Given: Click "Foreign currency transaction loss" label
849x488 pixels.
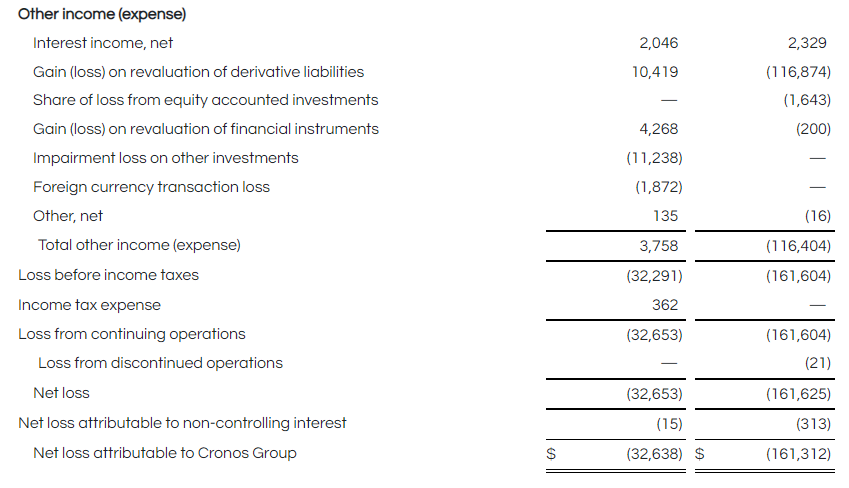Looking at the screenshot, I should click(151, 187).
